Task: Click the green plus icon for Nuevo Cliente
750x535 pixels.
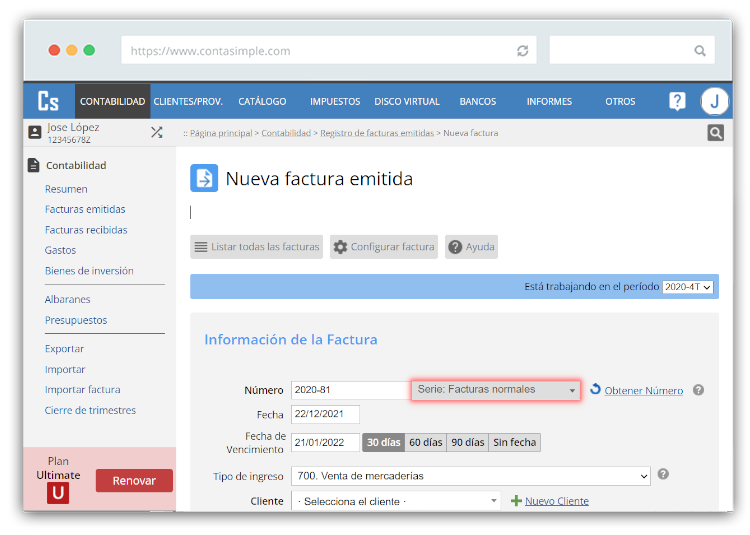Action: click(516, 501)
